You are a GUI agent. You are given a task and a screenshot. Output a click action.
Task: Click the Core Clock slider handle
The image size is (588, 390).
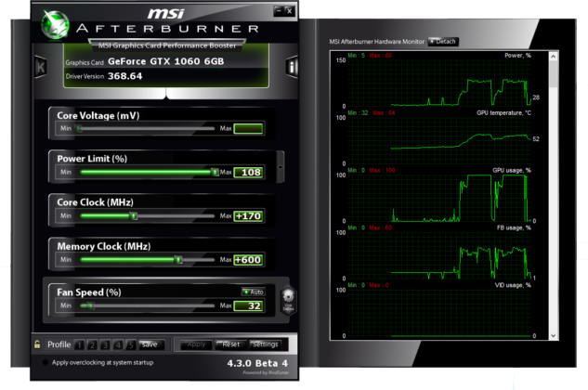pyautogui.click(x=134, y=215)
